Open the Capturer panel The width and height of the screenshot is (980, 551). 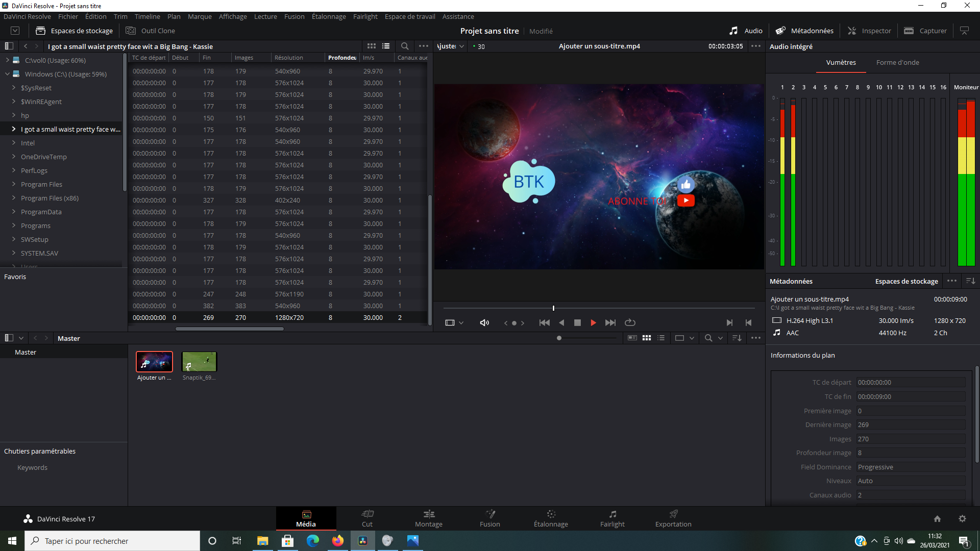(925, 31)
